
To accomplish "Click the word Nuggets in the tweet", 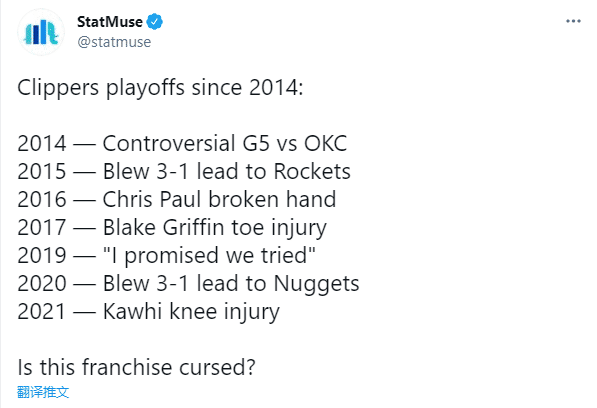I will pos(316,284).
